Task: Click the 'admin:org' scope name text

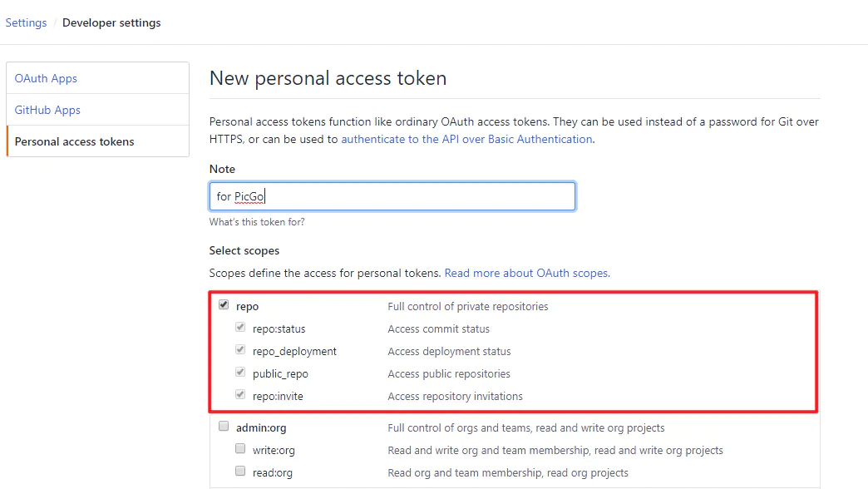Action: (261, 427)
